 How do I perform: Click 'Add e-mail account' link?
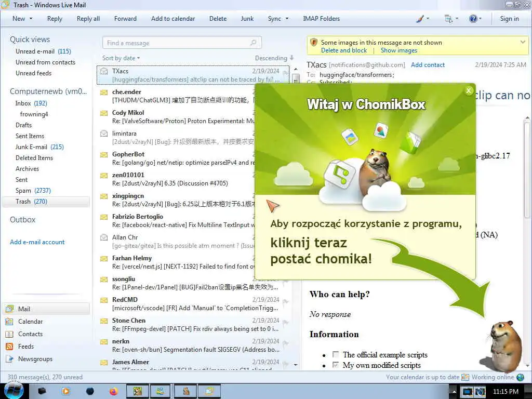pyautogui.click(x=37, y=242)
